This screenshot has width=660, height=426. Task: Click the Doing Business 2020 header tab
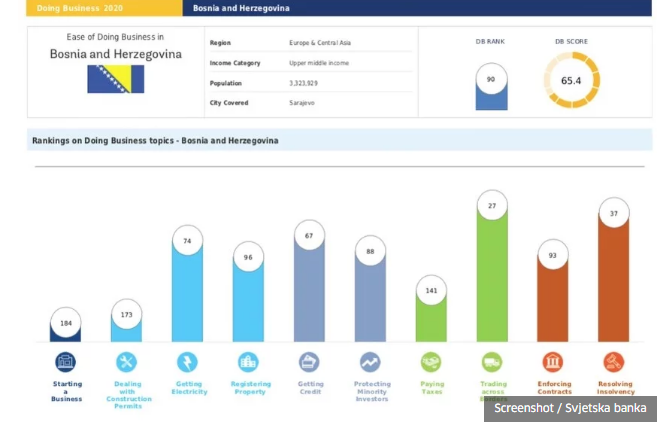point(104,8)
